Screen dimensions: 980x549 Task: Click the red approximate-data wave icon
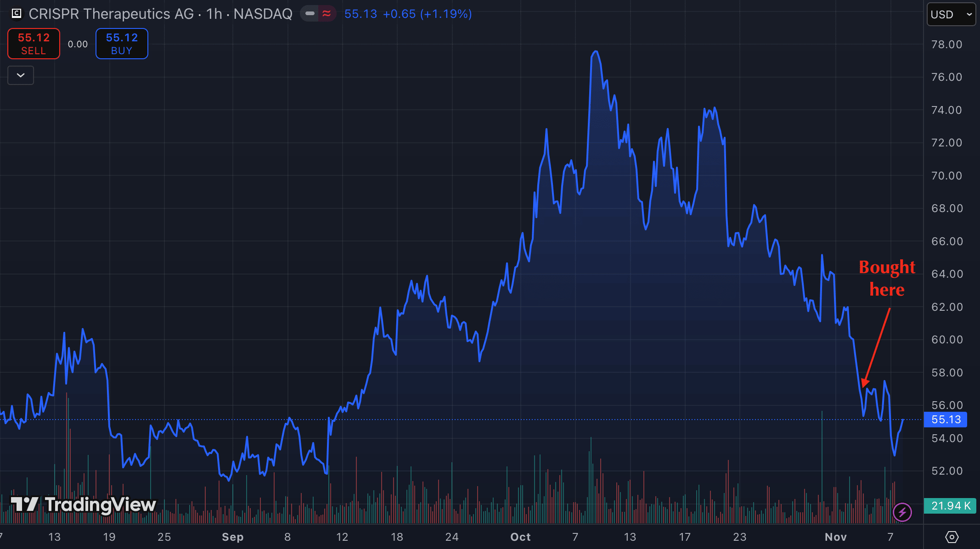pos(327,14)
